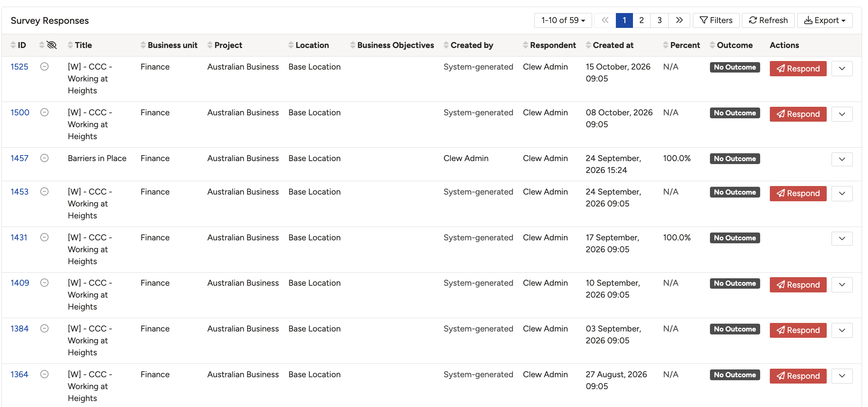This screenshot has height=407, width=868.
Task: Sort by Percent column header
Action: (x=681, y=45)
